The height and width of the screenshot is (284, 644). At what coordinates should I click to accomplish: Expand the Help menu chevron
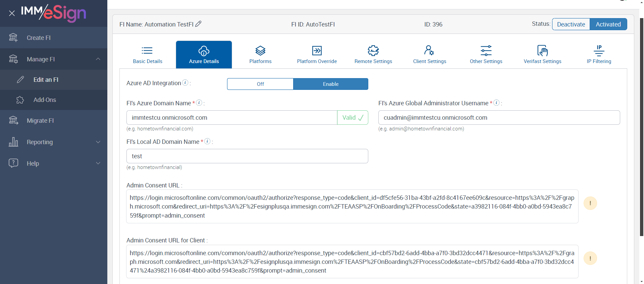coord(98,163)
